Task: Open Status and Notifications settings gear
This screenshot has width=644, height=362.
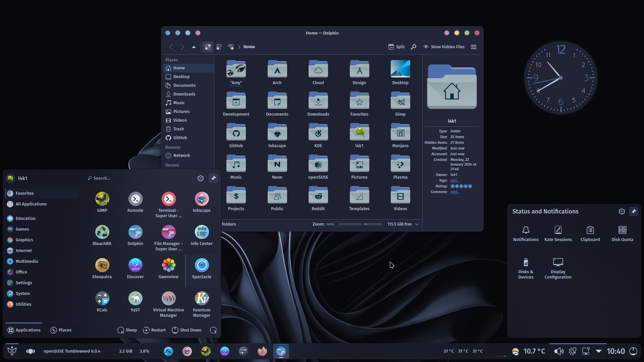Action: (x=622, y=212)
